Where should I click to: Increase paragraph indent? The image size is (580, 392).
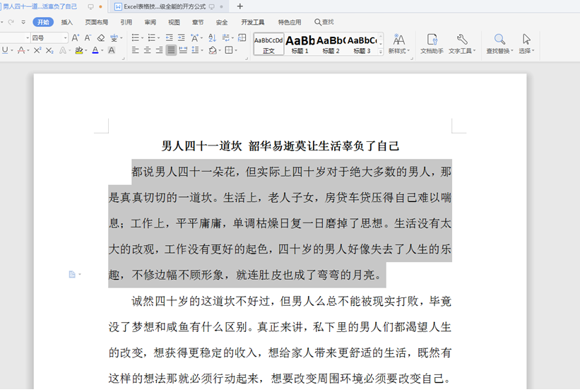coord(182,37)
